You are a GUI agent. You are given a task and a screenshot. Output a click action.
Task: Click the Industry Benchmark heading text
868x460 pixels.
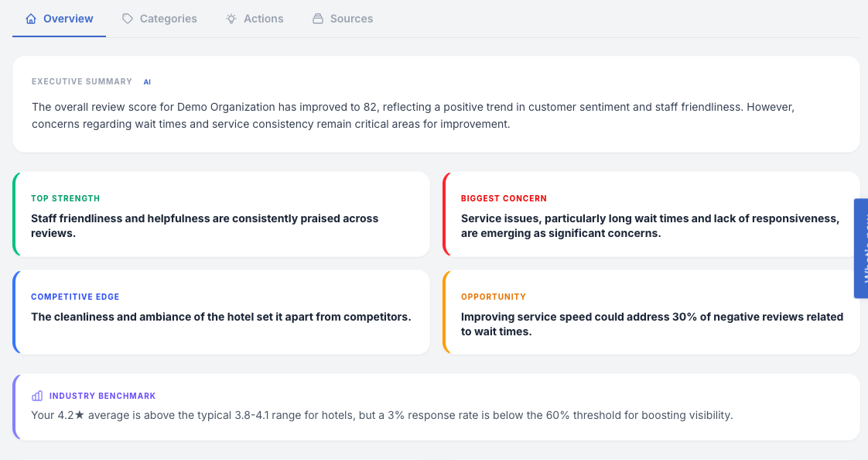point(102,396)
